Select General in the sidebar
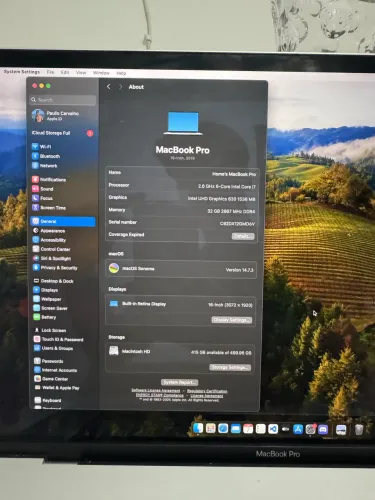375x500 pixels. (63, 221)
